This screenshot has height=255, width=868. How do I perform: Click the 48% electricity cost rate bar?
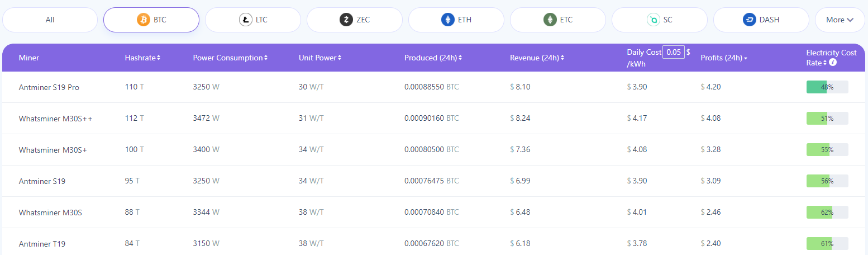(x=827, y=87)
